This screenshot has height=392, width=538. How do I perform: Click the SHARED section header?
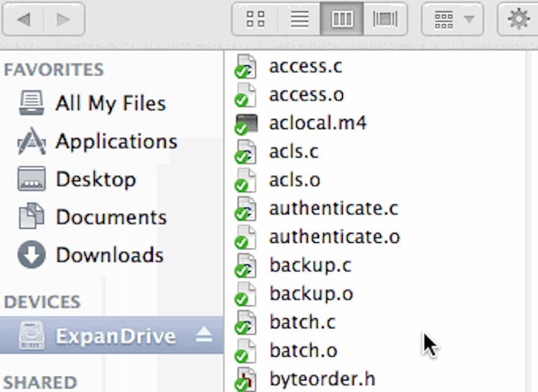40,383
